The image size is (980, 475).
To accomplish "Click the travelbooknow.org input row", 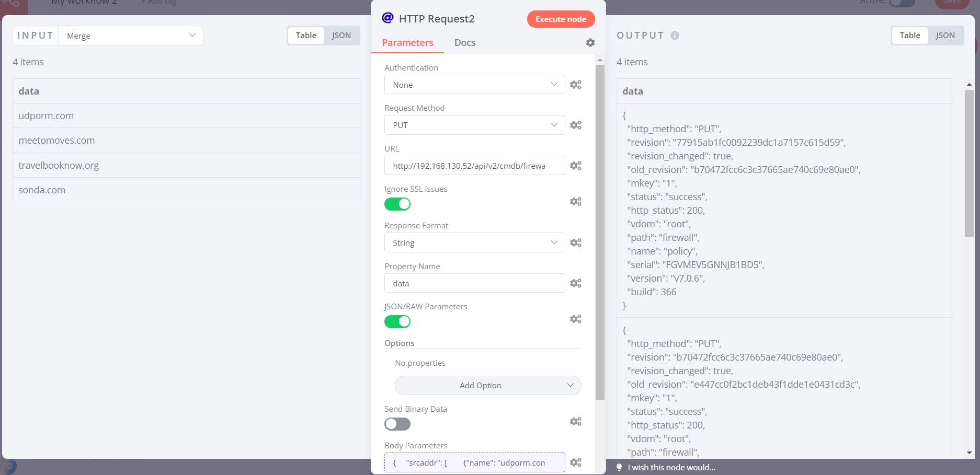I will (186, 166).
